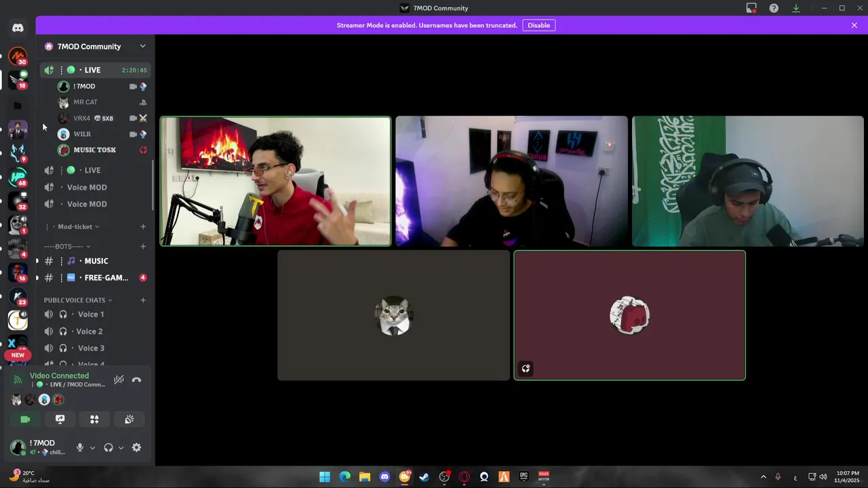Collapse the BOTS category

coord(67,246)
